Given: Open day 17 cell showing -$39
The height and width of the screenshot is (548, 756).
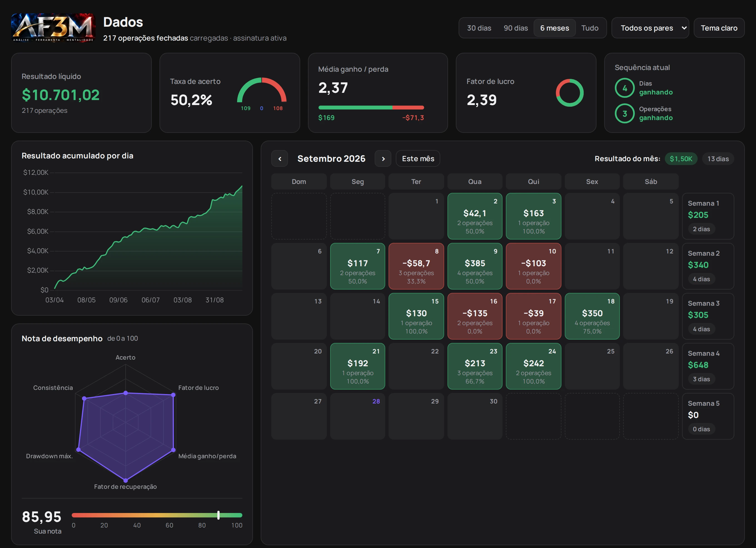Looking at the screenshot, I should (533, 316).
